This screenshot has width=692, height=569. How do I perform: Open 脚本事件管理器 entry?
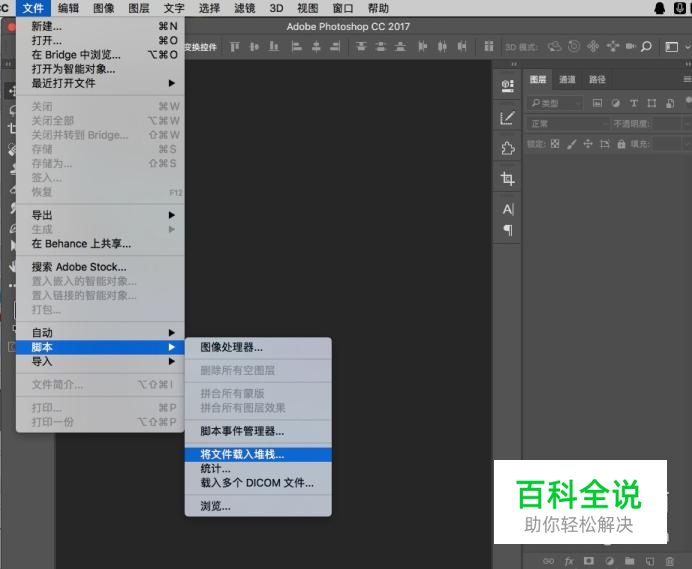[x=258, y=431]
